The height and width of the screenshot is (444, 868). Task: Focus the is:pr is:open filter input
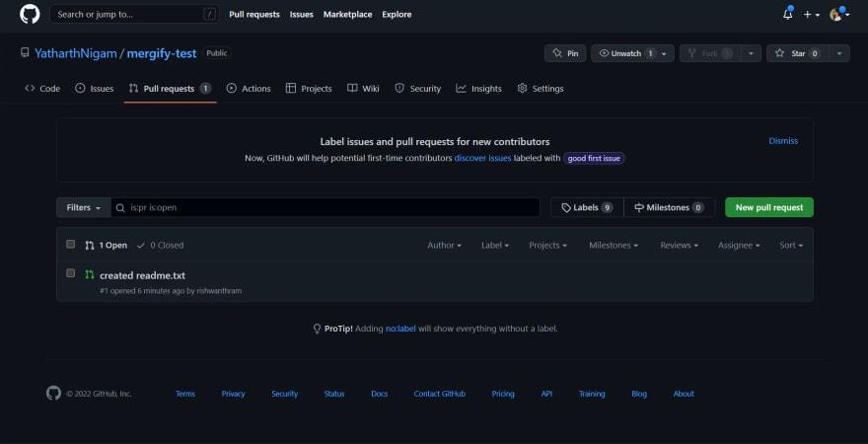coord(325,207)
